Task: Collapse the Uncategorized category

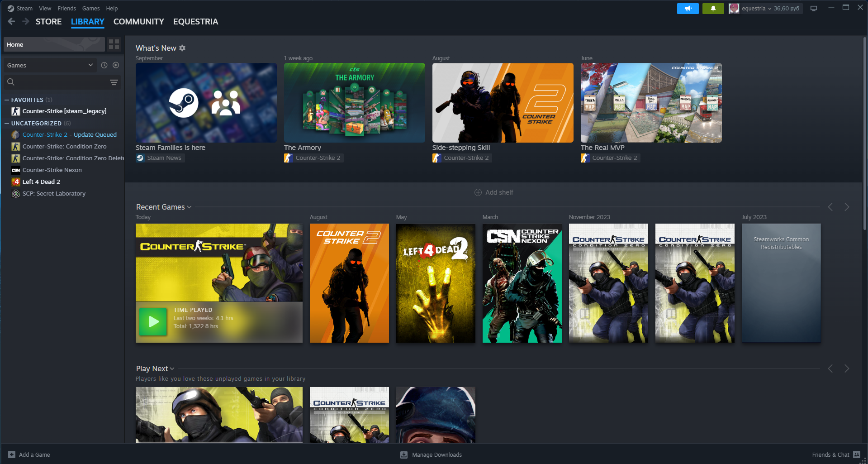Action: 7,124
